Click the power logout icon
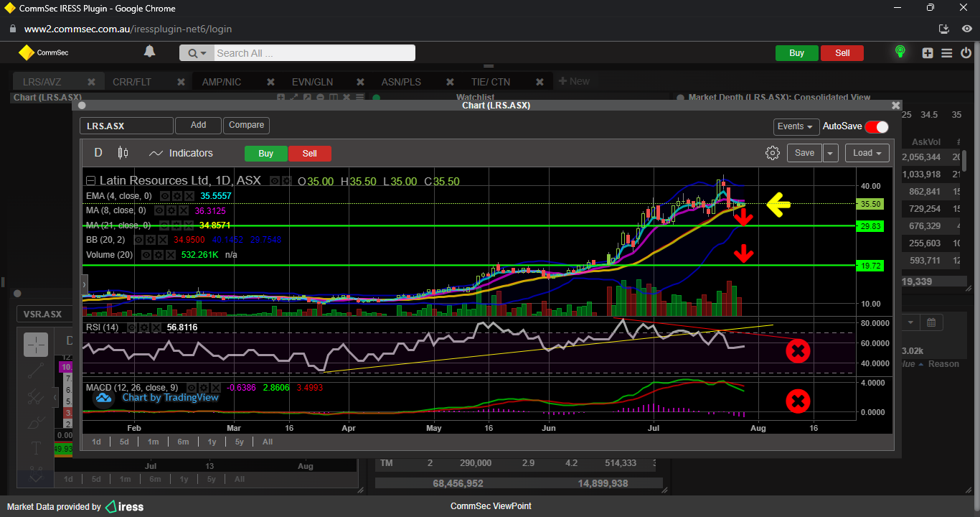This screenshot has height=517, width=980. [966, 53]
